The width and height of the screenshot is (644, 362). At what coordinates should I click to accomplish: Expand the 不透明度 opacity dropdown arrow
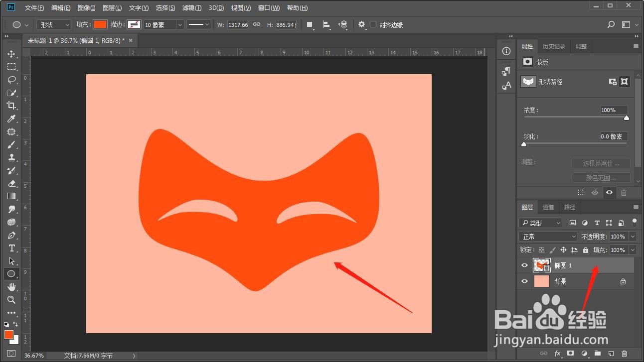633,237
